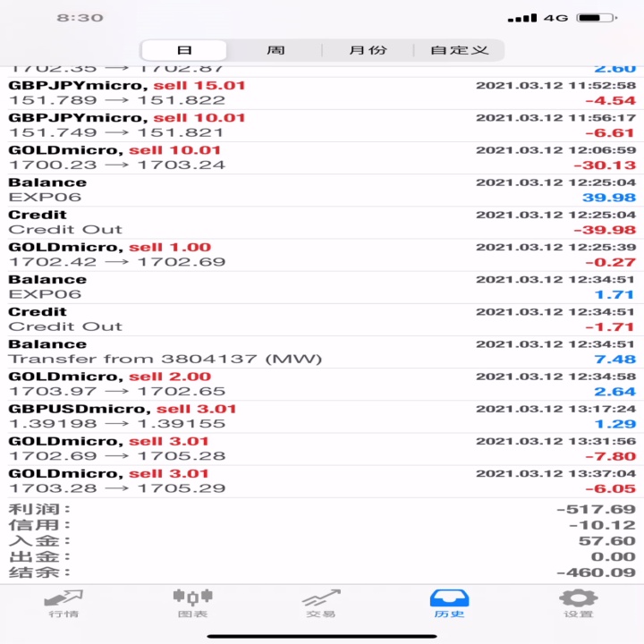Open the 交易 trade tab
This screenshot has height=644, width=644.
coord(321,604)
